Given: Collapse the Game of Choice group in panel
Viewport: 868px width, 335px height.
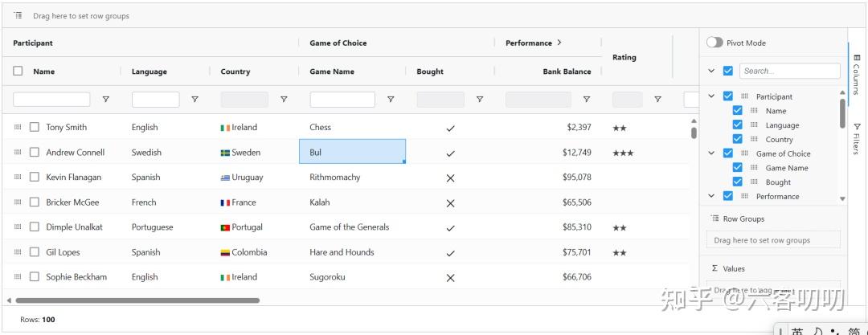Looking at the screenshot, I should [712, 153].
